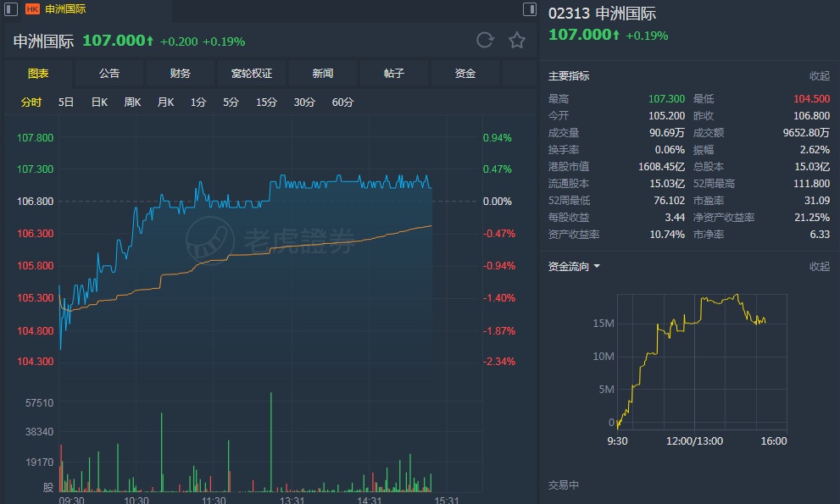The image size is (840, 504).
Task: Switch to the 财务 tab
Action: coord(181,74)
